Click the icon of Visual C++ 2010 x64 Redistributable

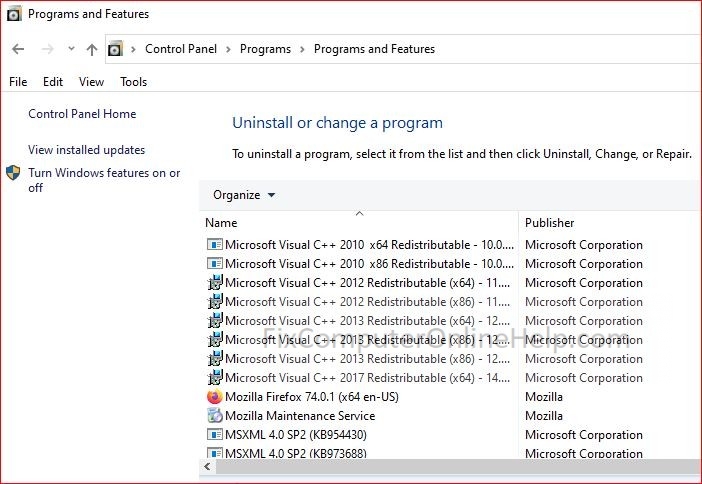coord(214,244)
